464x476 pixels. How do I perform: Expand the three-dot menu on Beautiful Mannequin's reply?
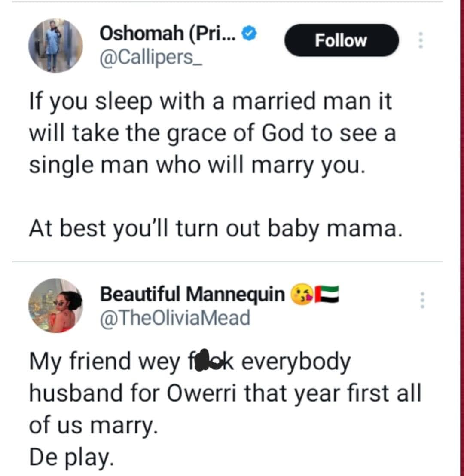(x=423, y=300)
